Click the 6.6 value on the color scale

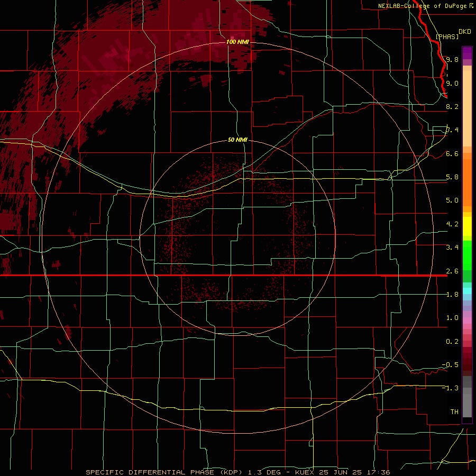[452, 153]
